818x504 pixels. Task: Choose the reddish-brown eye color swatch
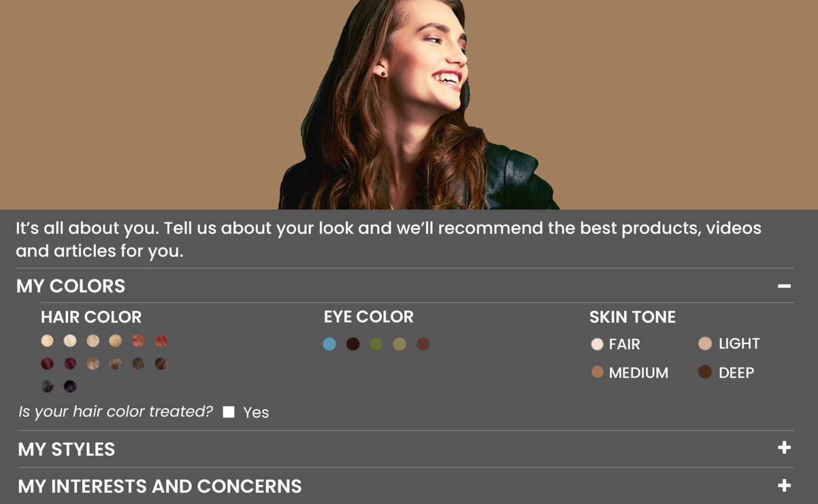(423, 344)
